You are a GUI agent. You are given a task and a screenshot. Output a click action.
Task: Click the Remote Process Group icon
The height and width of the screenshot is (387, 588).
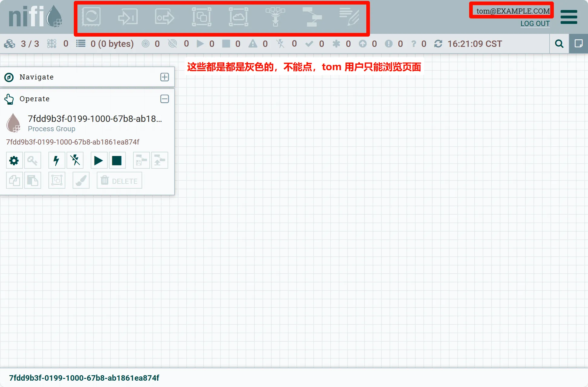pyautogui.click(x=238, y=17)
